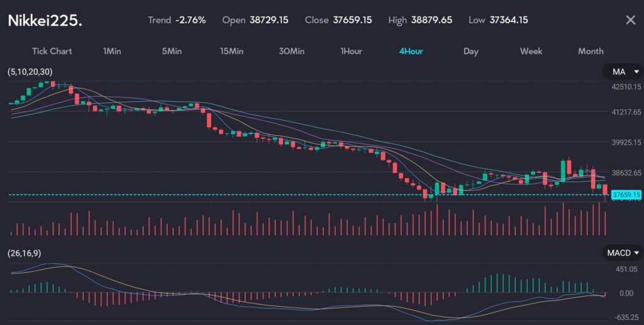The image size is (644, 325).
Task: Click the current price tag 37659.15
Action: tap(626, 195)
